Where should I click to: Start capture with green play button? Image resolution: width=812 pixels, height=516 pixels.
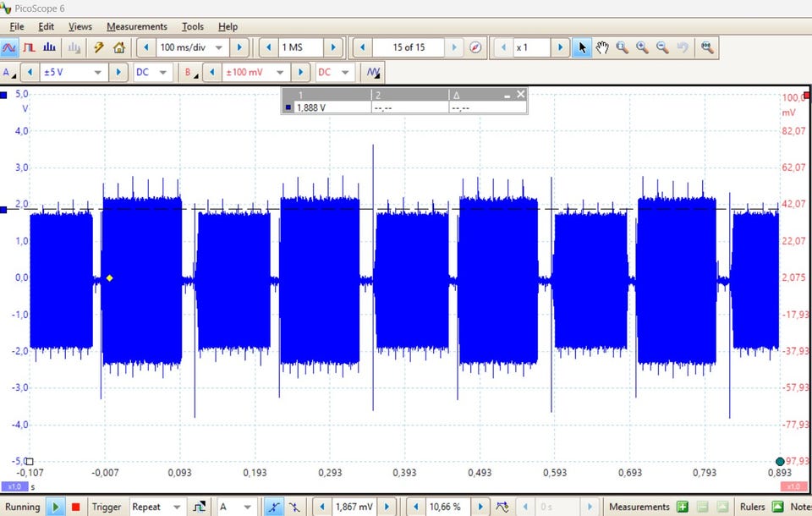55,507
